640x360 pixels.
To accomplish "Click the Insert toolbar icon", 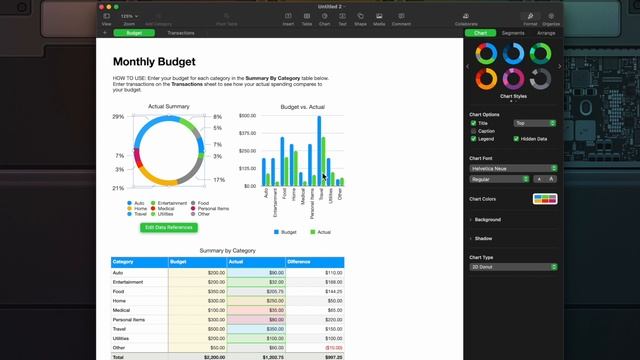I will coord(288,16).
